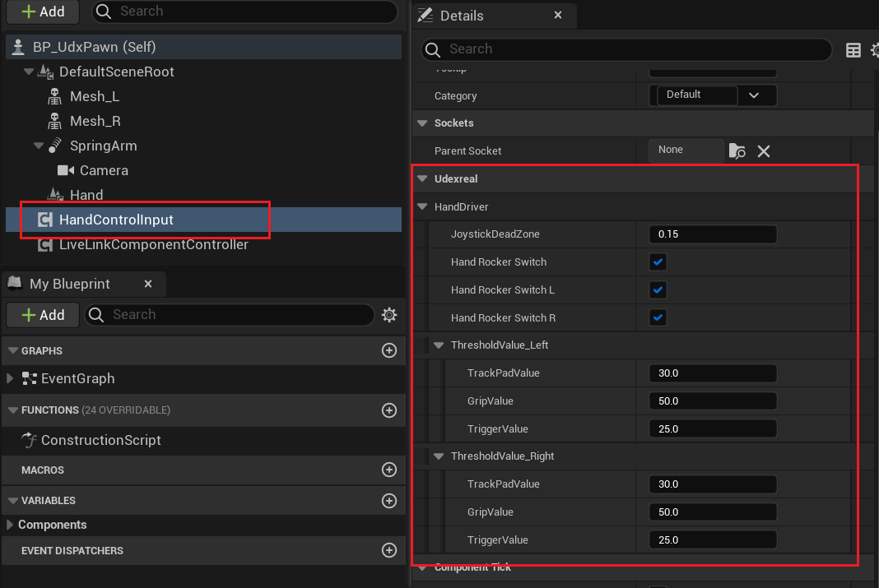Image resolution: width=879 pixels, height=588 pixels.
Task: Select the My Blueprint tab
Action: pyautogui.click(x=69, y=284)
